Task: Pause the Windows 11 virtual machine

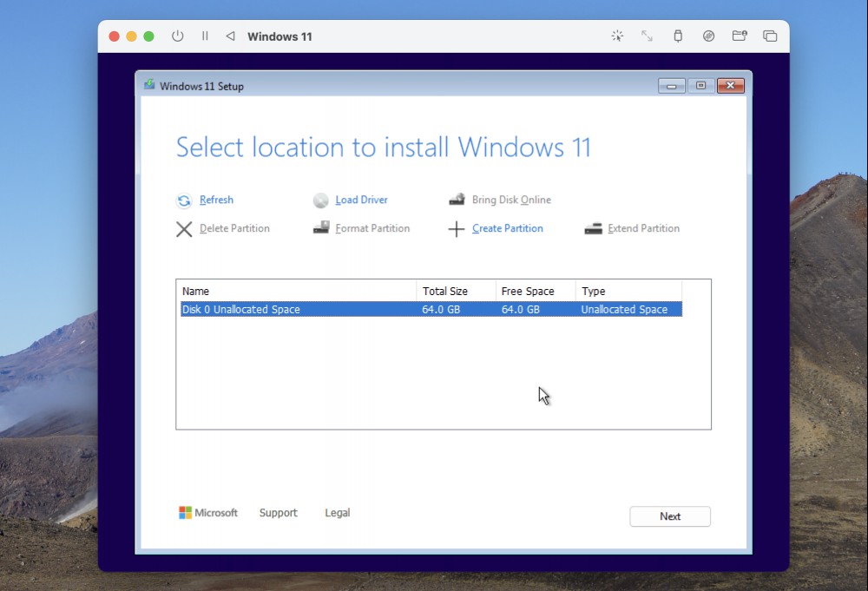Action: coord(205,36)
